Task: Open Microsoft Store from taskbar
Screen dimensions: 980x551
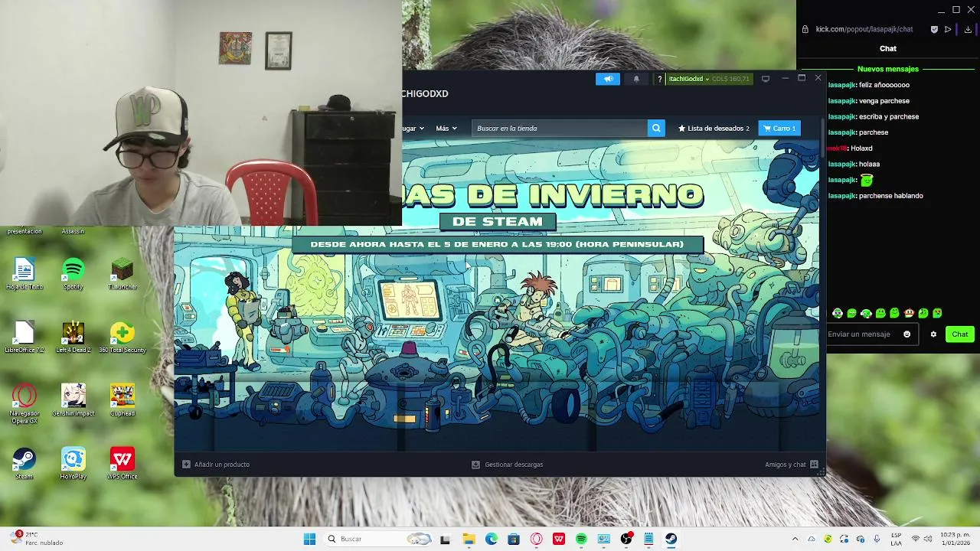Action: click(x=514, y=539)
